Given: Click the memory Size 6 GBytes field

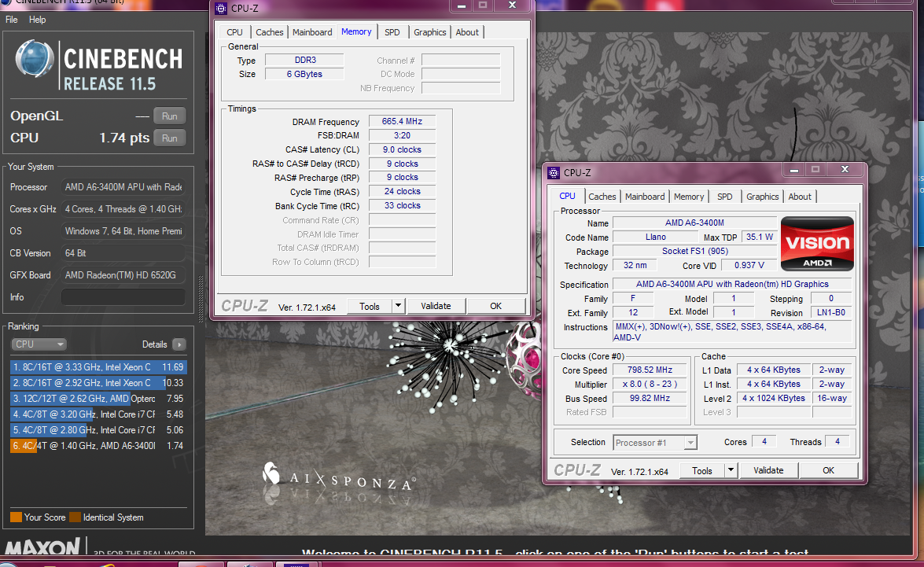Looking at the screenshot, I should pos(304,74).
